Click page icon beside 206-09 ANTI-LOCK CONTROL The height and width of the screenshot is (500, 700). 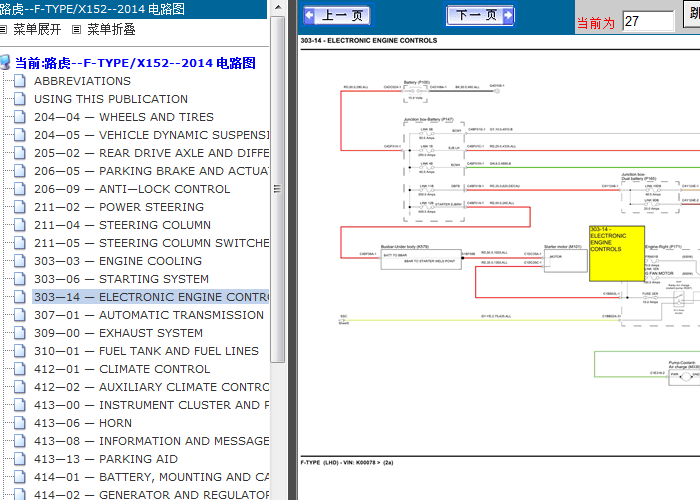[20, 189]
